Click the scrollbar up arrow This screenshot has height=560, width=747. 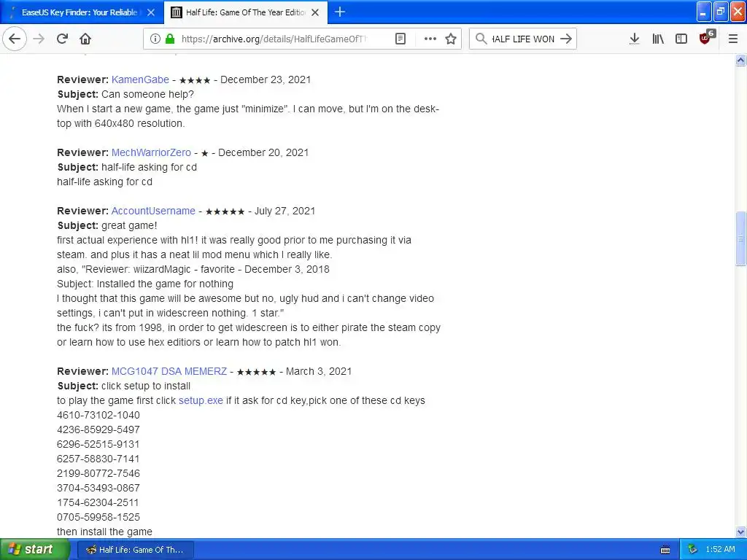[x=740, y=60]
